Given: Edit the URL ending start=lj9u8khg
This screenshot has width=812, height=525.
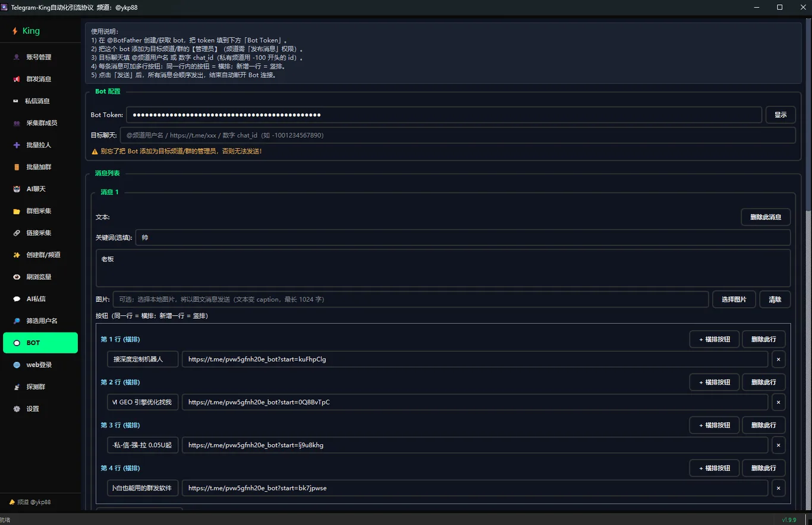Looking at the screenshot, I should coord(475,445).
